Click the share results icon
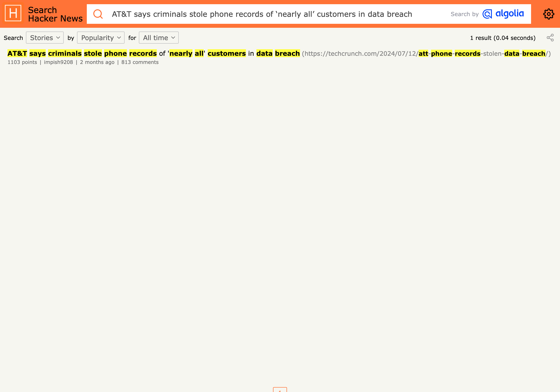 (550, 38)
